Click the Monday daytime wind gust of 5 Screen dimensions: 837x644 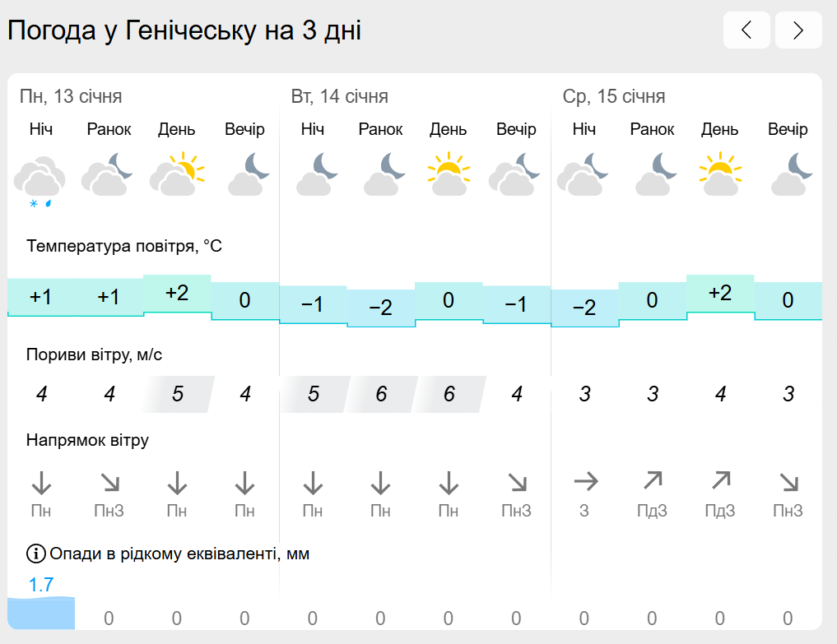pyautogui.click(x=178, y=394)
